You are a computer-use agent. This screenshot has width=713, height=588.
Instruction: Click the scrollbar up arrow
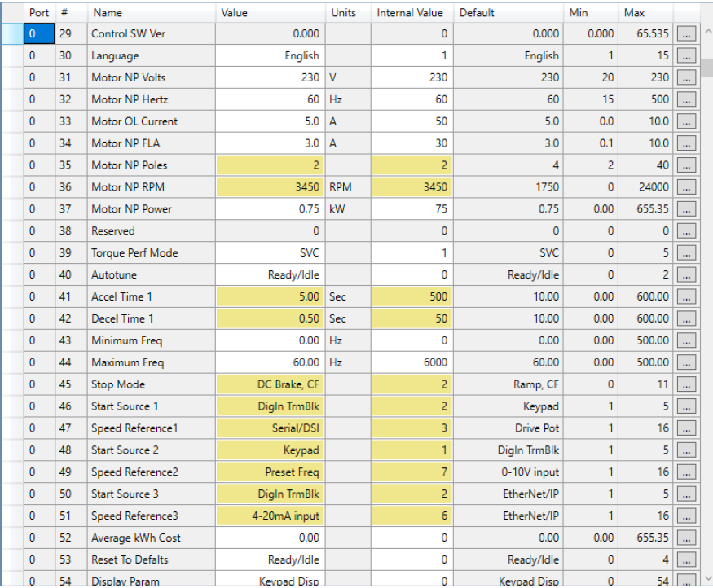click(x=706, y=31)
